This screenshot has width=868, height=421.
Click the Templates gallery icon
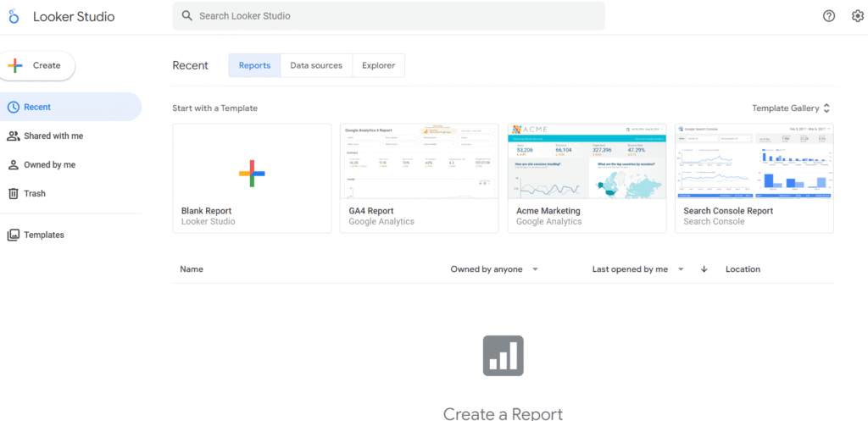(14, 235)
